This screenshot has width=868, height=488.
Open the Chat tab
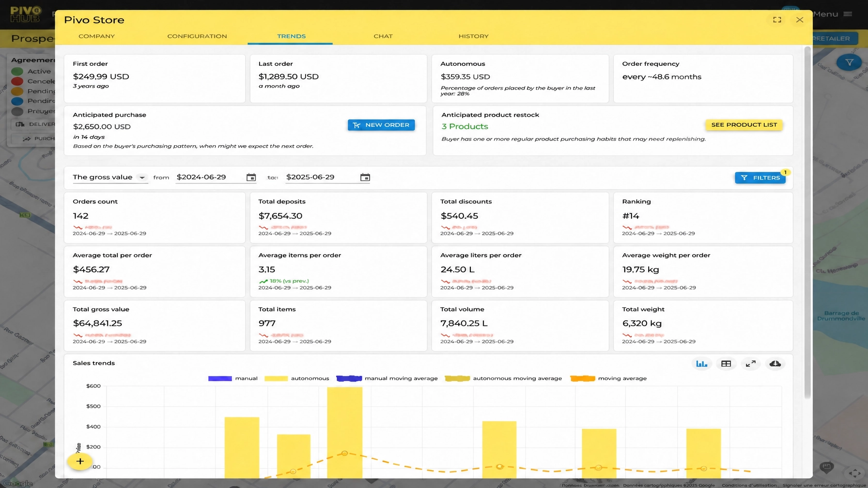[383, 36]
